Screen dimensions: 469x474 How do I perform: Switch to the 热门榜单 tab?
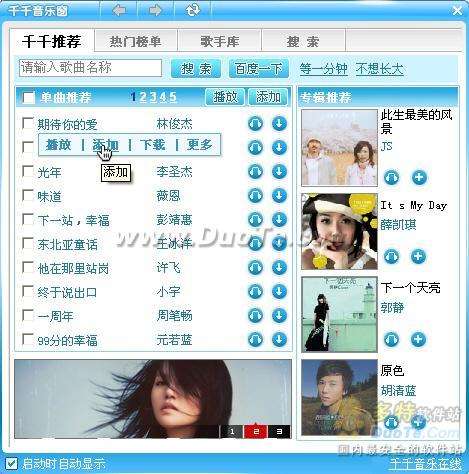135,42
